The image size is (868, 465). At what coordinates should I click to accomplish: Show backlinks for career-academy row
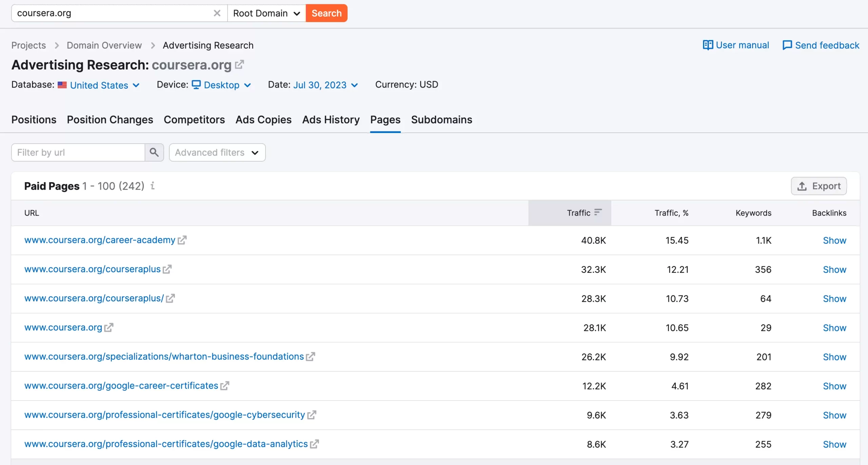coord(834,241)
